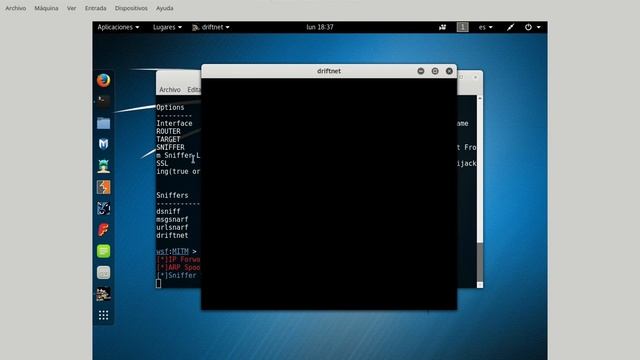Click the screen recorder icon in top bar
Viewport: 640px width, 360px height.
(x=442, y=27)
